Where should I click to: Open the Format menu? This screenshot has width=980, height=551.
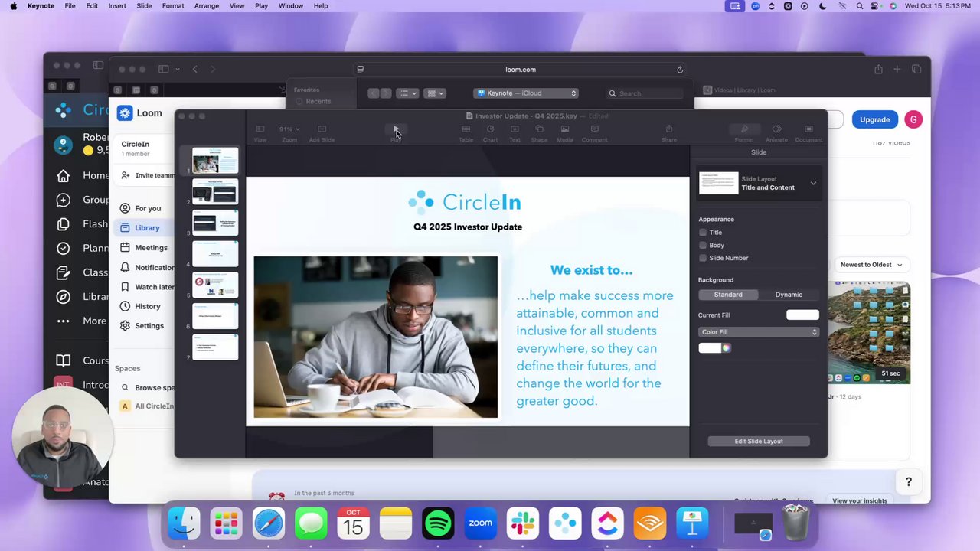(x=173, y=6)
